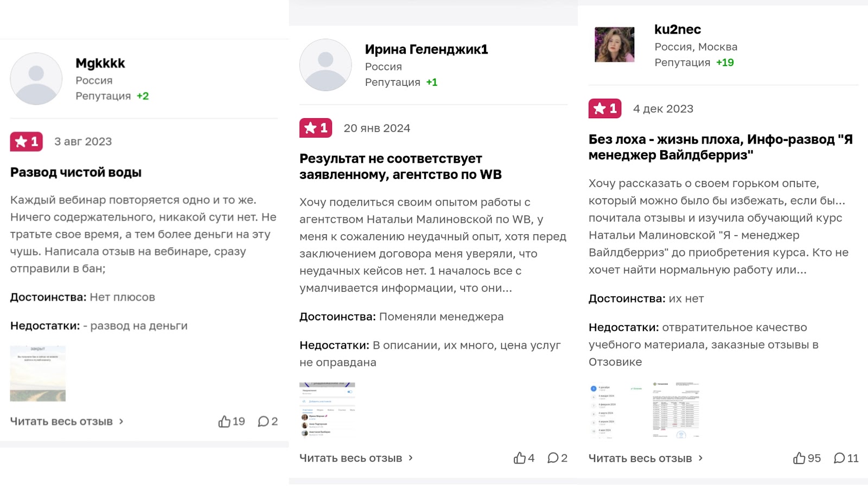The width and height of the screenshot is (868, 488).
Task: Open ku2nec's profile photo
Action: tap(615, 44)
